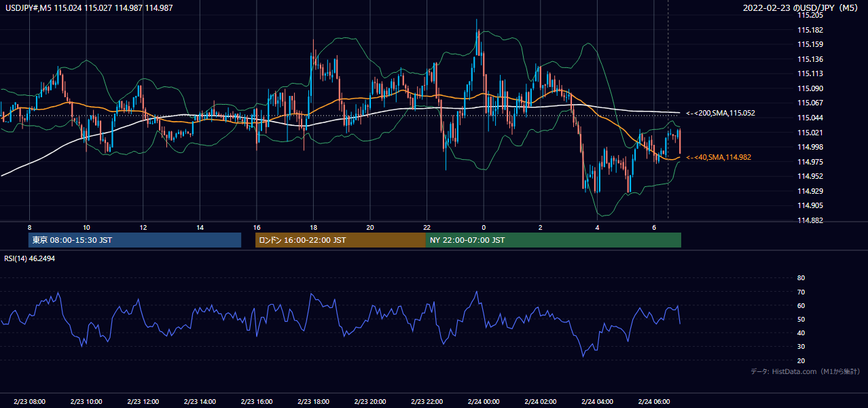868x408 pixels.
Task: Click hour tick 12 under the price chart
Action: 143,227
